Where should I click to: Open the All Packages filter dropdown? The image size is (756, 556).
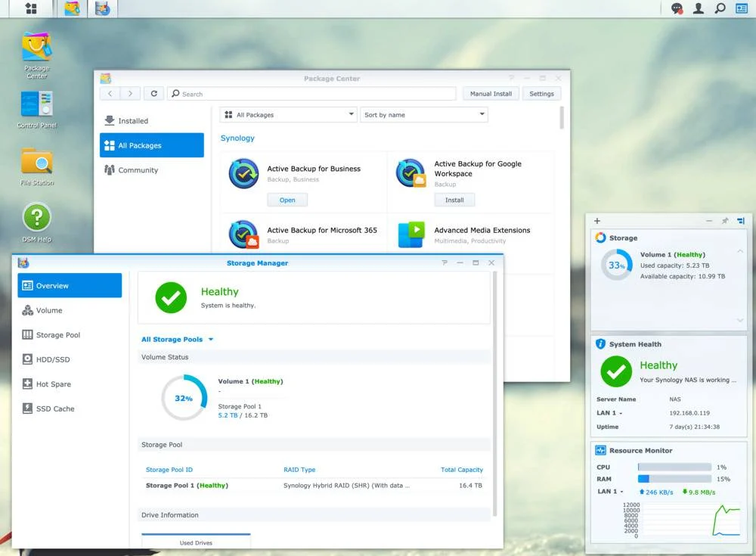[x=288, y=115]
